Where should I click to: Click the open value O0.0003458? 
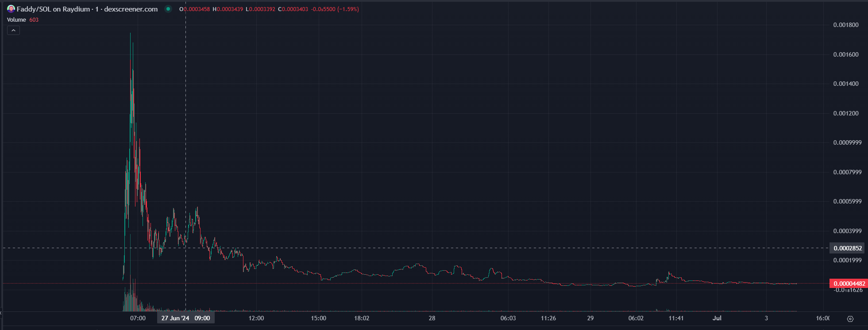coord(195,9)
